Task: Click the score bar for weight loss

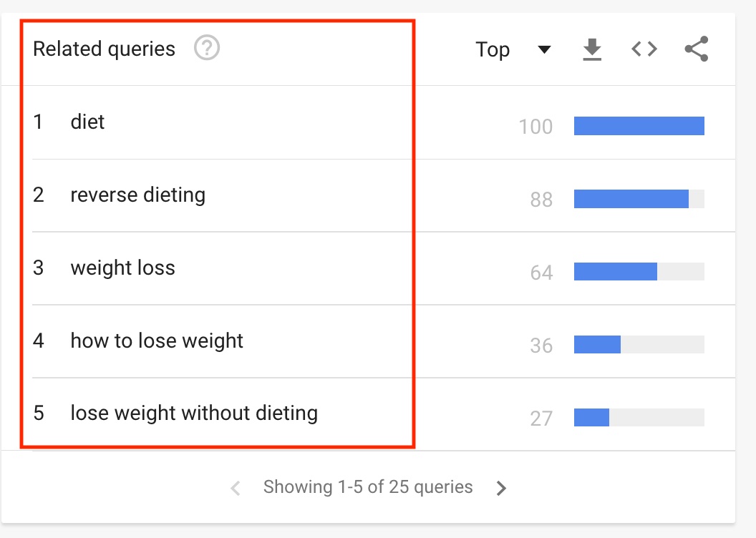Action: [x=616, y=272]
